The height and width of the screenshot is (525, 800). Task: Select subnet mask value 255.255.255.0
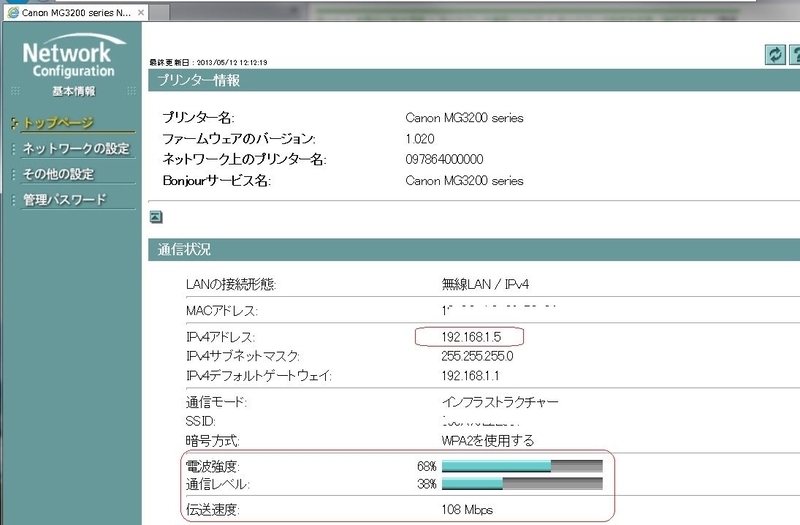(x=478, y=356)
